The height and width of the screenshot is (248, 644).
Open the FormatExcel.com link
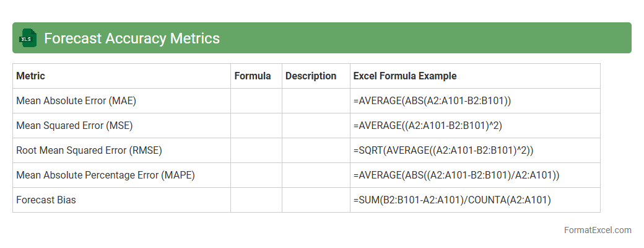[x=598, y=230]
